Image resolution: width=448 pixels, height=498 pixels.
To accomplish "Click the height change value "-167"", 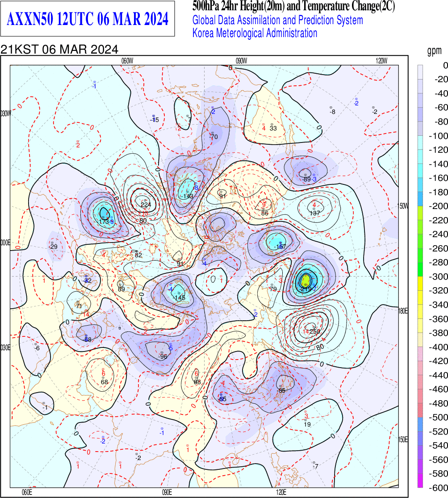I will [x=280, y=247].
